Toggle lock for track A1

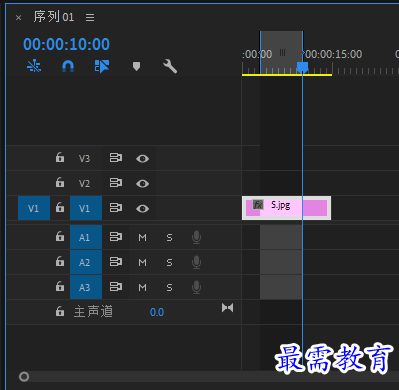coord(60,236)
